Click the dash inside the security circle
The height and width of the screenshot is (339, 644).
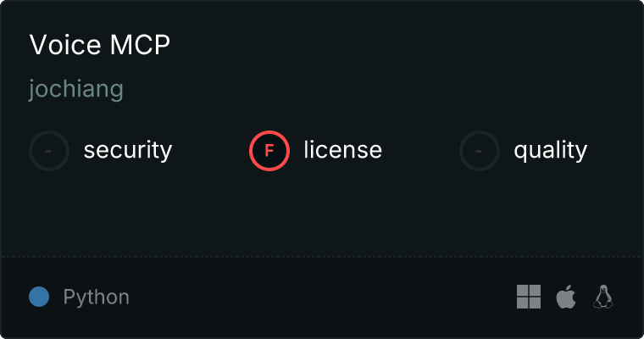(x=48, y=151)
